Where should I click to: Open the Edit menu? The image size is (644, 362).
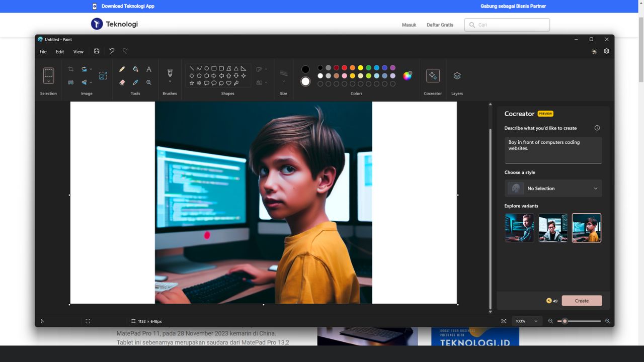60,51
